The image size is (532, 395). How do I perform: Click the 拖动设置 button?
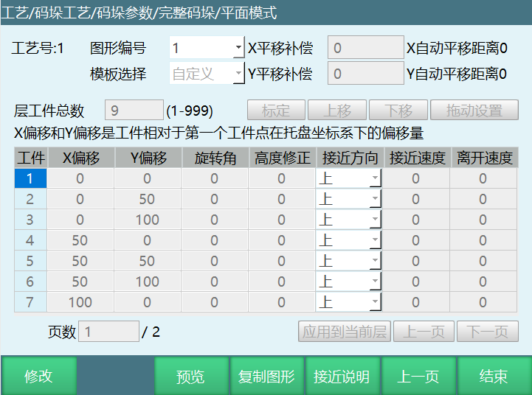tap(474, 111)
